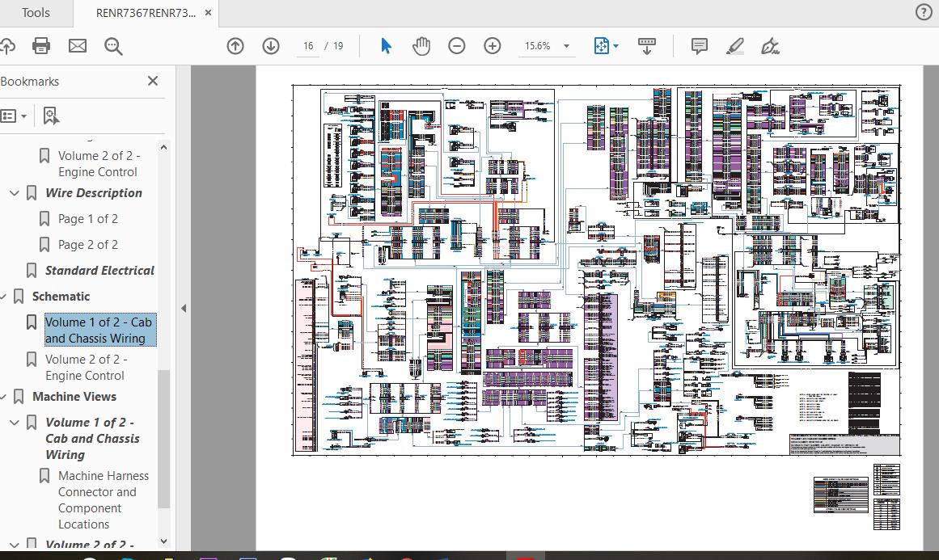
Task: Click the bookmarks panel scrollbar thumb
Action: point(163,439)
